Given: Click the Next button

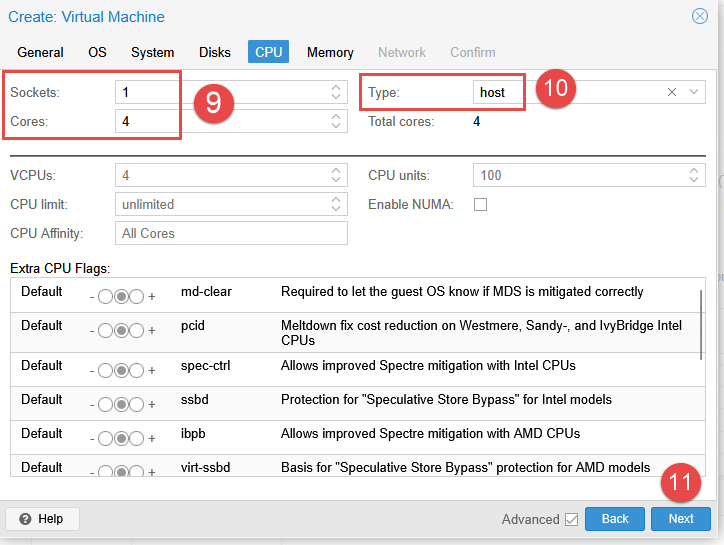Looking at the screenshot, I should click(680, 519).
